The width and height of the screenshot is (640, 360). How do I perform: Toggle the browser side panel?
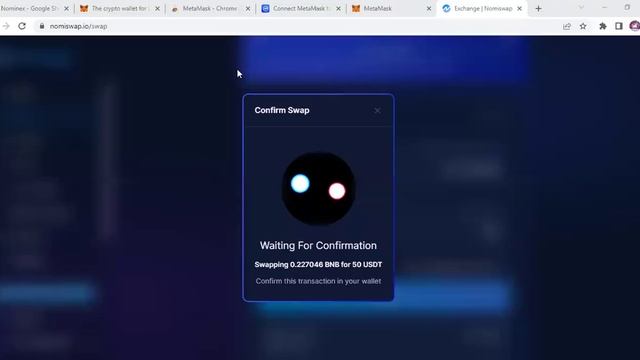pyautogui.click(x=619, y=26)
